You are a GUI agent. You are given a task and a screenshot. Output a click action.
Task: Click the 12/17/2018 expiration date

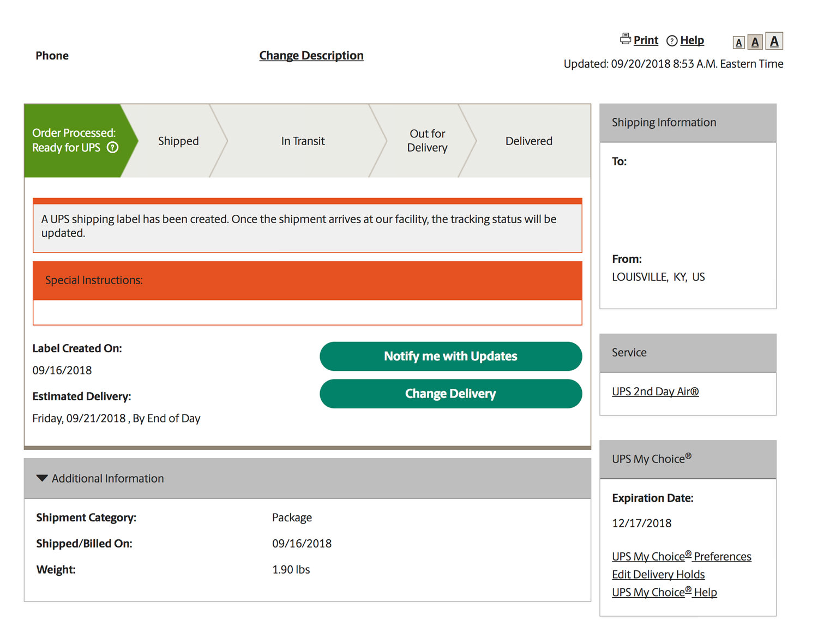tap(642, 523)
